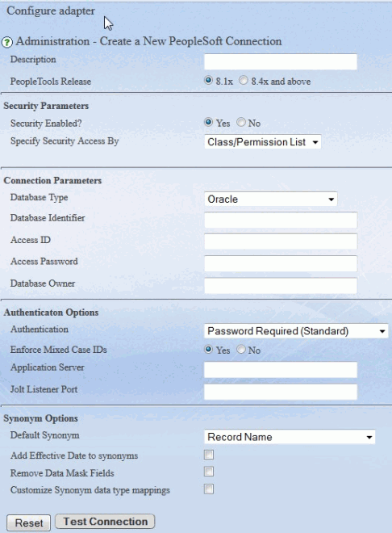The height and width of the screenshot is (533, 392).
Task: Set Enforce Mixed Case IDs to No
Action: point(241,349)
